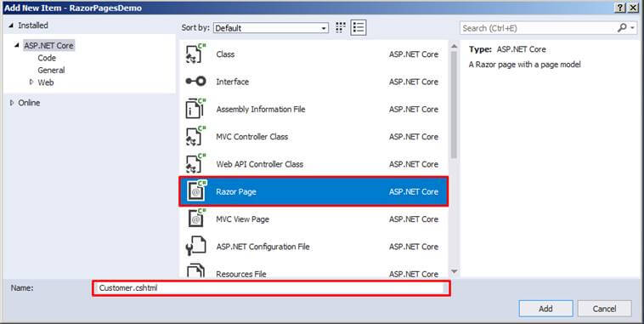Click Add to create the item
Image resolution: width=644 pixels, height=324 pixels.
545,309
